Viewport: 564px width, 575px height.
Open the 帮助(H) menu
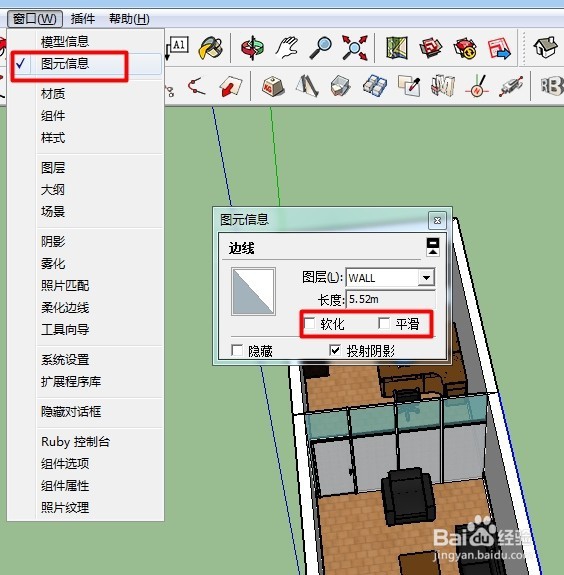pyautogui.click(x=129, y=18)
